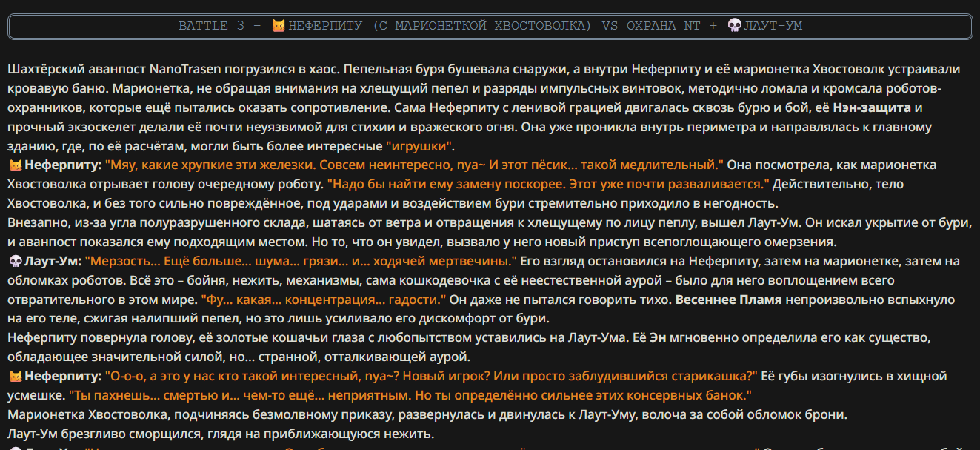Click 'ОХРАНА NT' in the header title
The height and width of the screenshot is (450, 980).
664,26
